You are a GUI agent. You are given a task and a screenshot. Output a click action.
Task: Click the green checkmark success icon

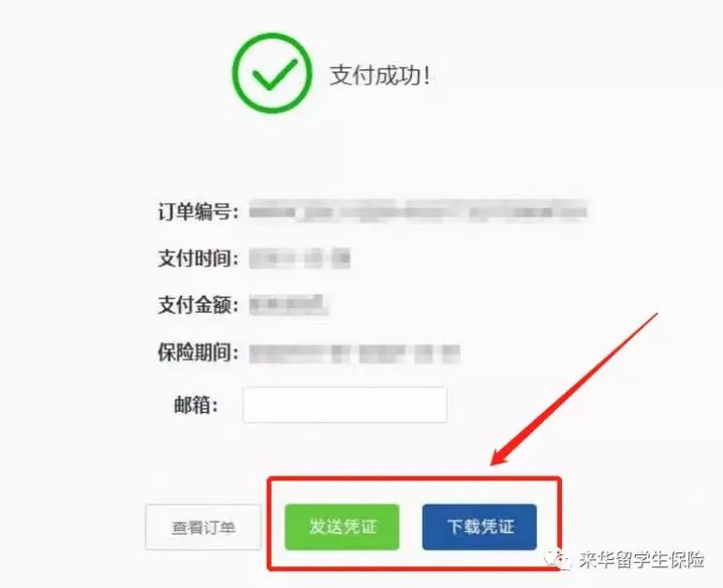272,73
